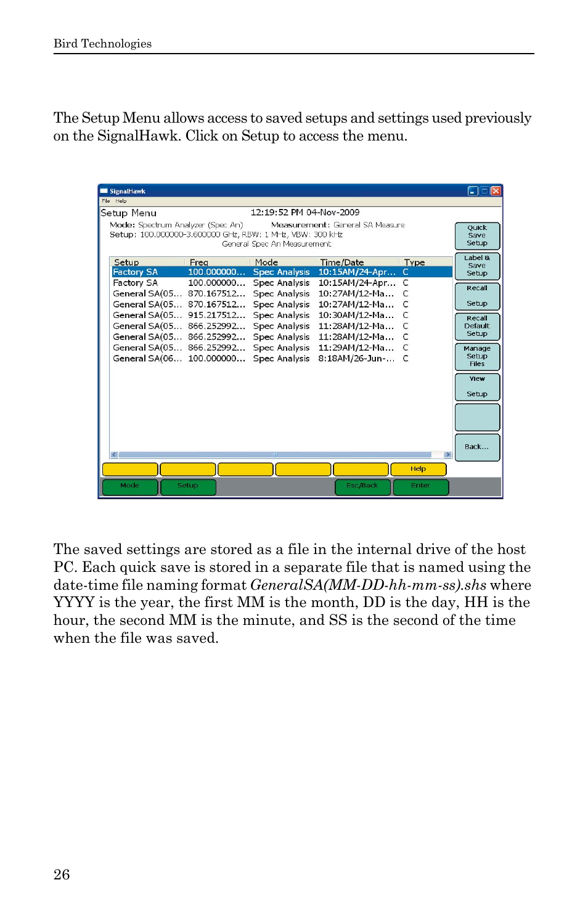Select second Factory SA row 10:15AM/24-Apr
This screenshot has height=909, width=588.
tap(282, 283)
